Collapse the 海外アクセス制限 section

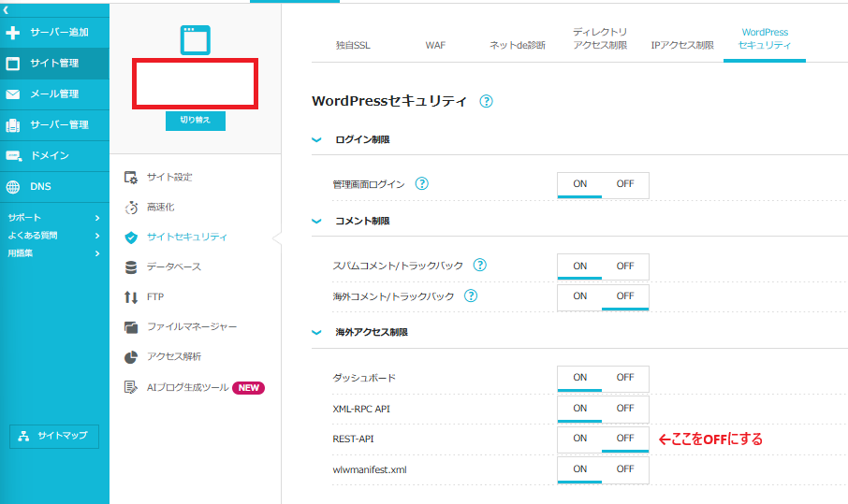click(316, 332)
